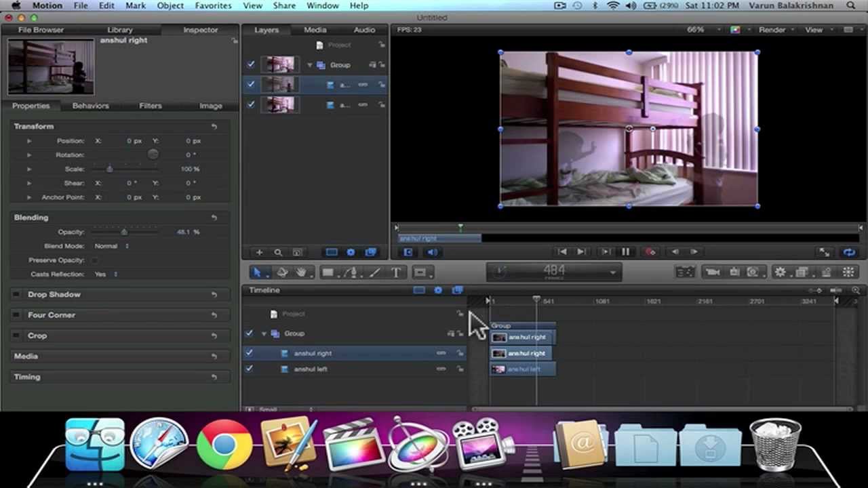This screenshot has width=868, height=488.
Task: Open the Add Filter toolbar icon
Action: pyautogui.click(x=802, y=272)
